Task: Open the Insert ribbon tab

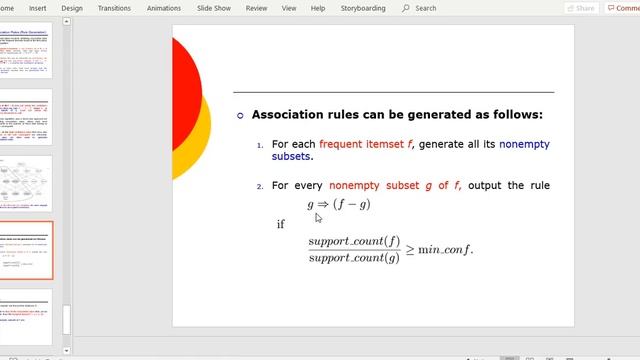Action: (37, 8)
